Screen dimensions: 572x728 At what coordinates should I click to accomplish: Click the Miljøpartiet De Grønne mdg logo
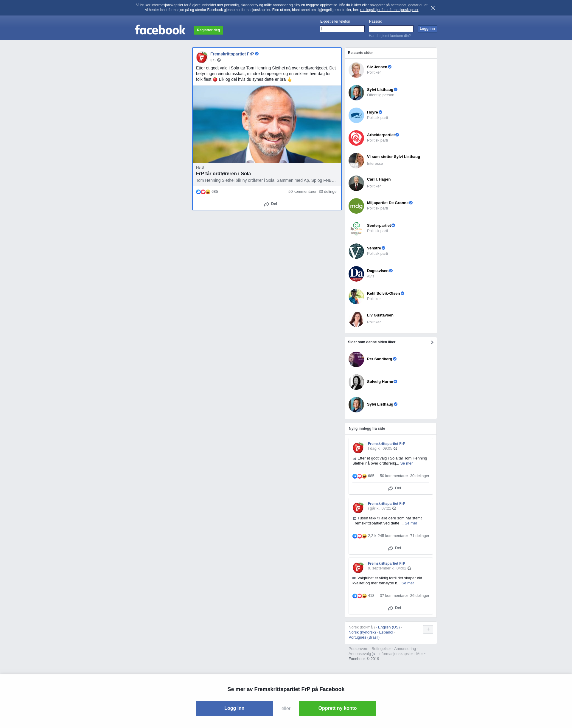pos(356,206)
